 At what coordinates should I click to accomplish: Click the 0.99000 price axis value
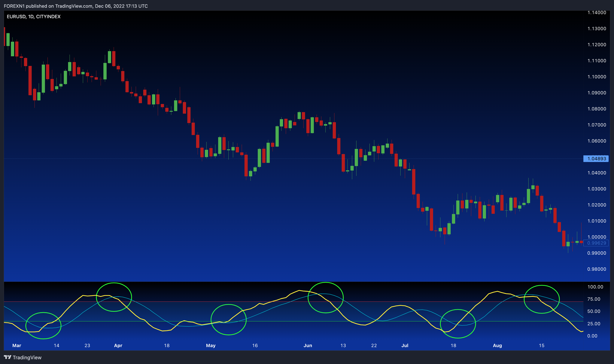pos(597,253)
